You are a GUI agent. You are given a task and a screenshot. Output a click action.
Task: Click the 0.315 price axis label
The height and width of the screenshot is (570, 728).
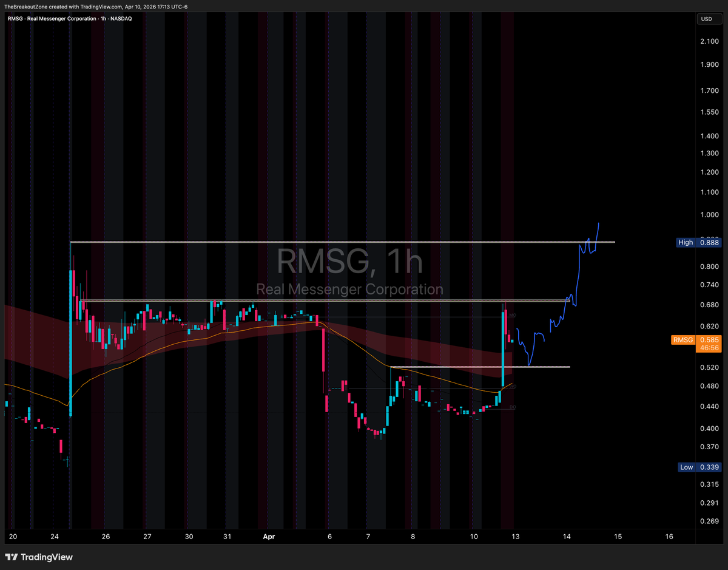(709, 484)
